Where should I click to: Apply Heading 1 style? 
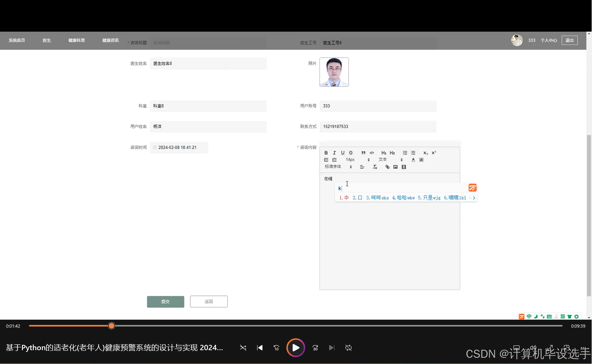pyautogui.click(x=384, y=153)
